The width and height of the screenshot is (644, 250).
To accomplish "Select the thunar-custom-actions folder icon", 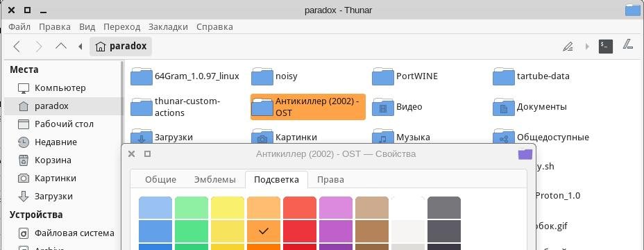I will click(142, 107).
